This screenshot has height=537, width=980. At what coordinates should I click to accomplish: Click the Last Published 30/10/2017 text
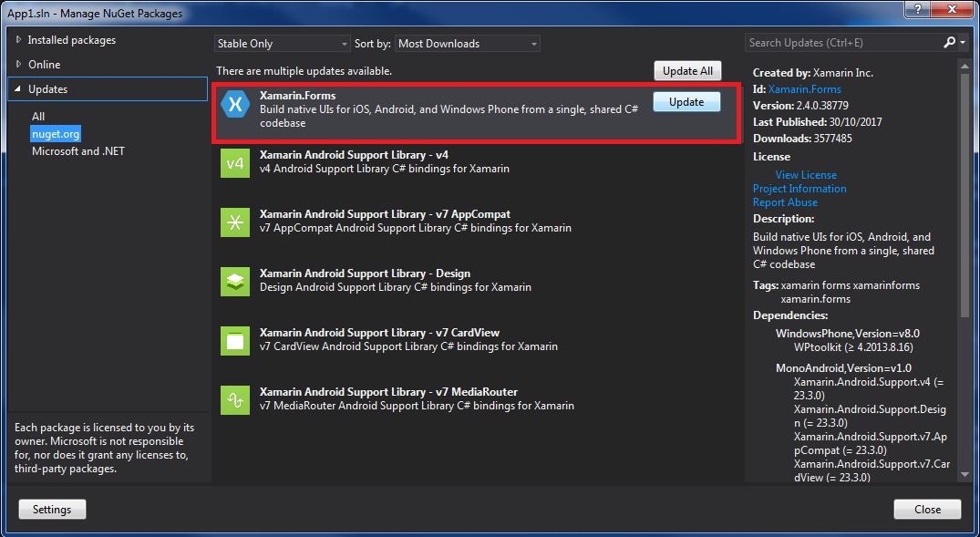818,122
